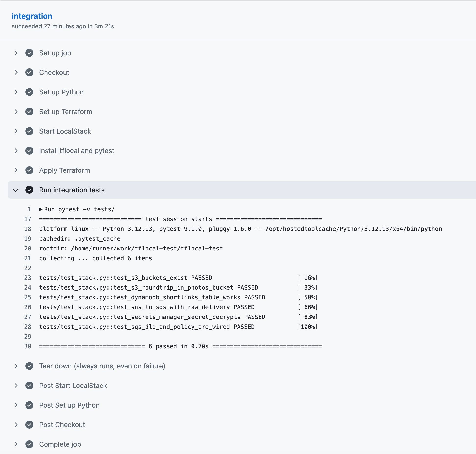
Task: Select log line number 17
Action: point(28,219)
